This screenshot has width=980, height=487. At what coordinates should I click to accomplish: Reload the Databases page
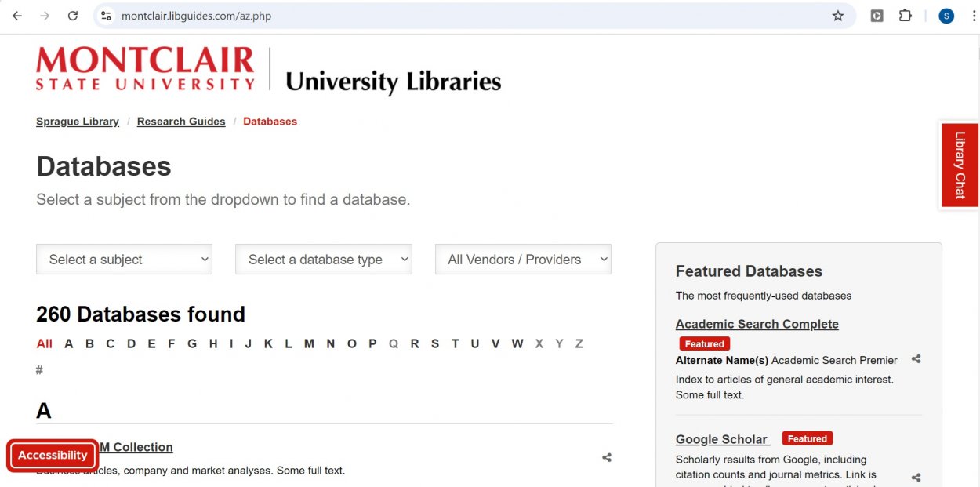click(x=73, y=15)
